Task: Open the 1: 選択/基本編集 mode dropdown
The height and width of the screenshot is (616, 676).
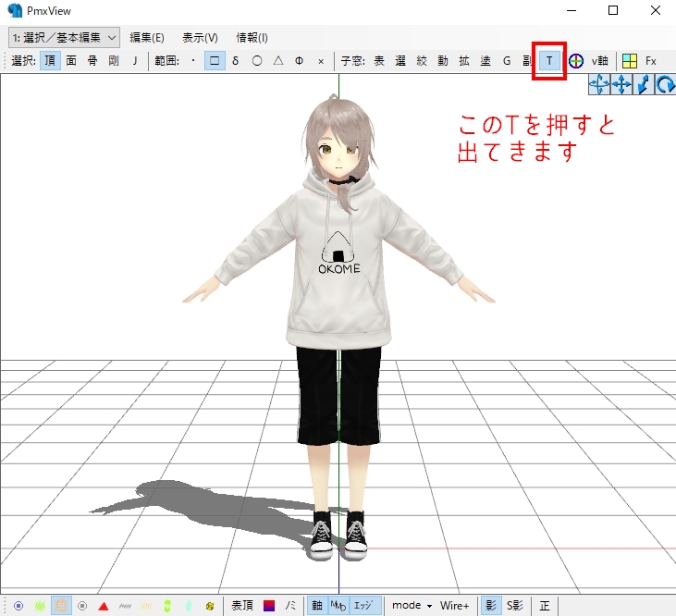Action: [64, 38]
